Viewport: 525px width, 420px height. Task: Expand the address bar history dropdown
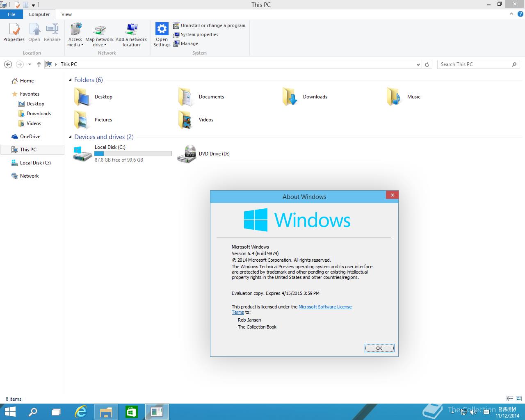coord(418,64)
